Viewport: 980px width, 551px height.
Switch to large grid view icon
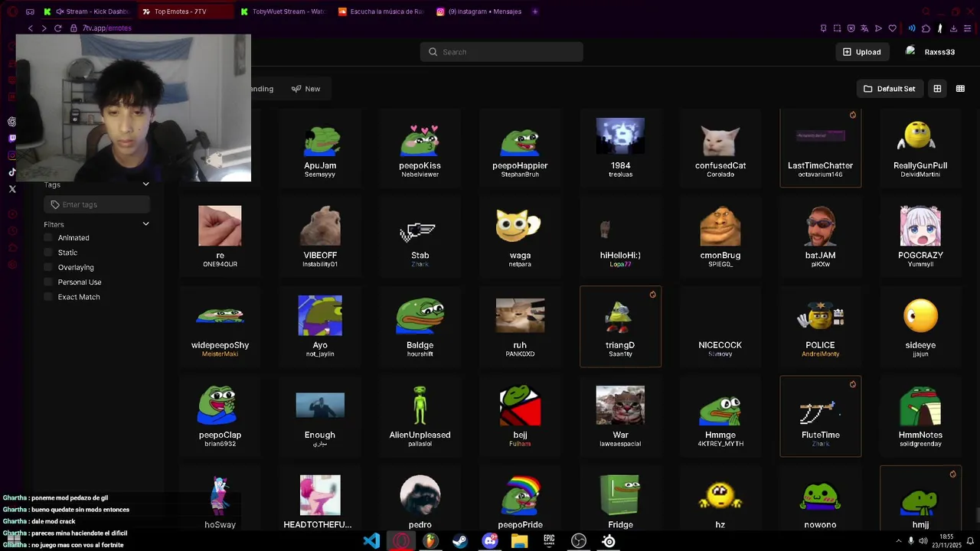click(x=937, y=89)
